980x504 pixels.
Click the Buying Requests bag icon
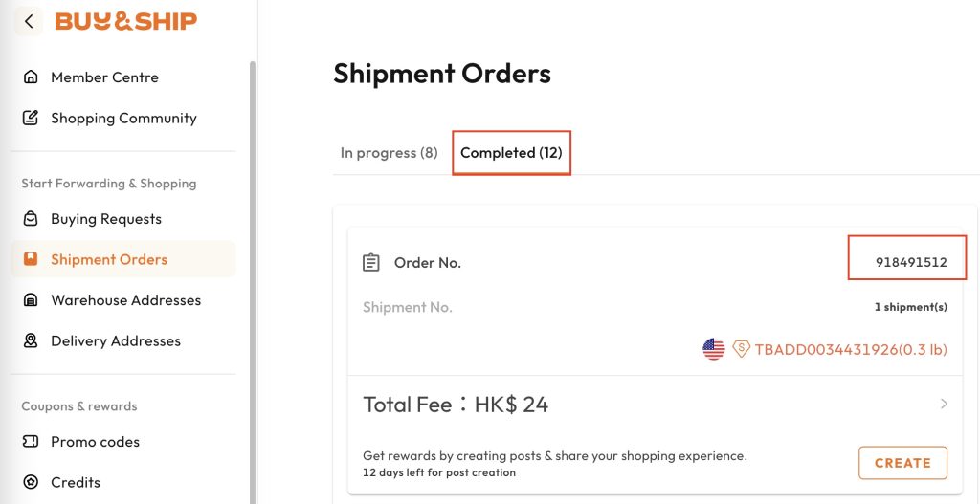31,219
